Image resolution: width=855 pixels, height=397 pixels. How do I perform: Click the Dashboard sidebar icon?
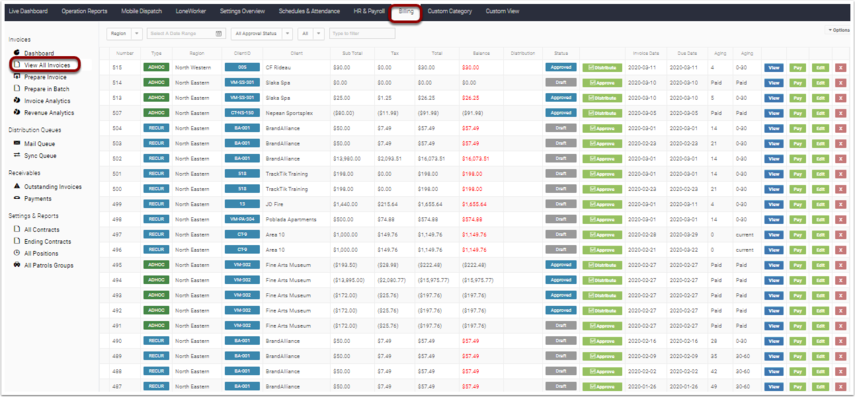point(16,53)
